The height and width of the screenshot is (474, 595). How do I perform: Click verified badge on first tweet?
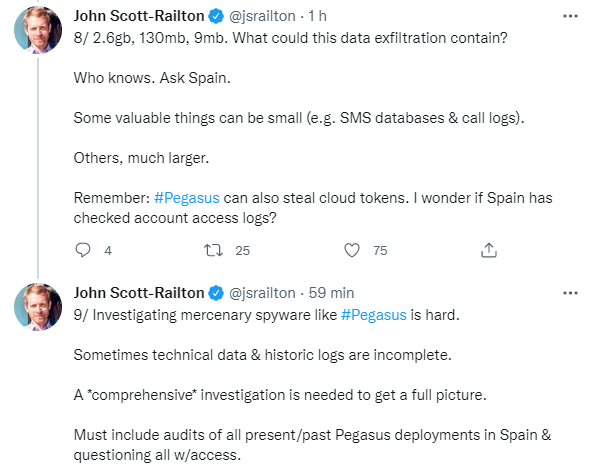pos(217,16)
